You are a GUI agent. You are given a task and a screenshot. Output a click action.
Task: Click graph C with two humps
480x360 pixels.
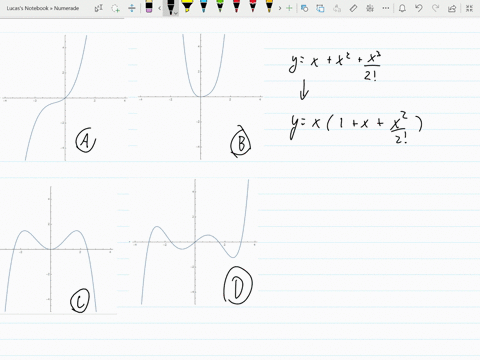[x=57, y=249]
